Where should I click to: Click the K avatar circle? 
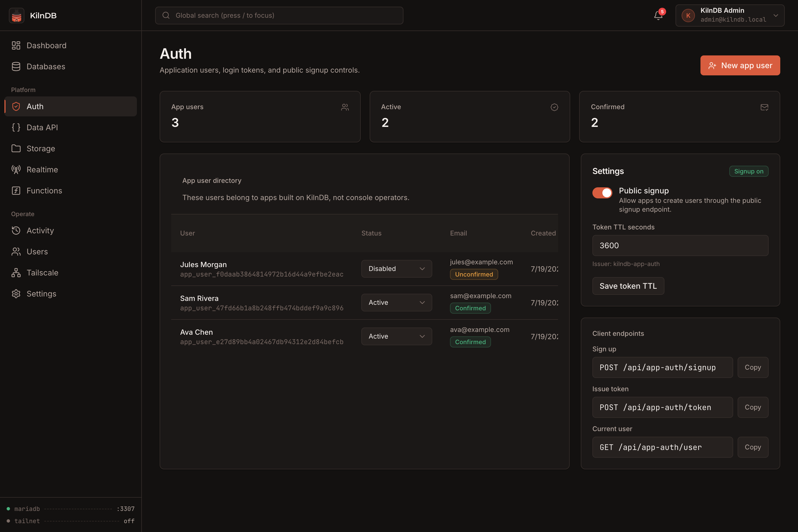(x=688, y=16)
